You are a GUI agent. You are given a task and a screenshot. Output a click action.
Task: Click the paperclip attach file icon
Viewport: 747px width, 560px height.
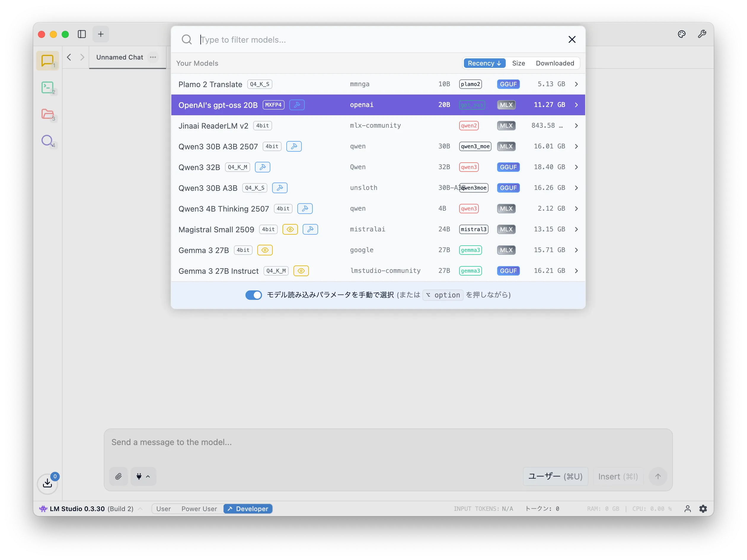click(x=119, y=476)
